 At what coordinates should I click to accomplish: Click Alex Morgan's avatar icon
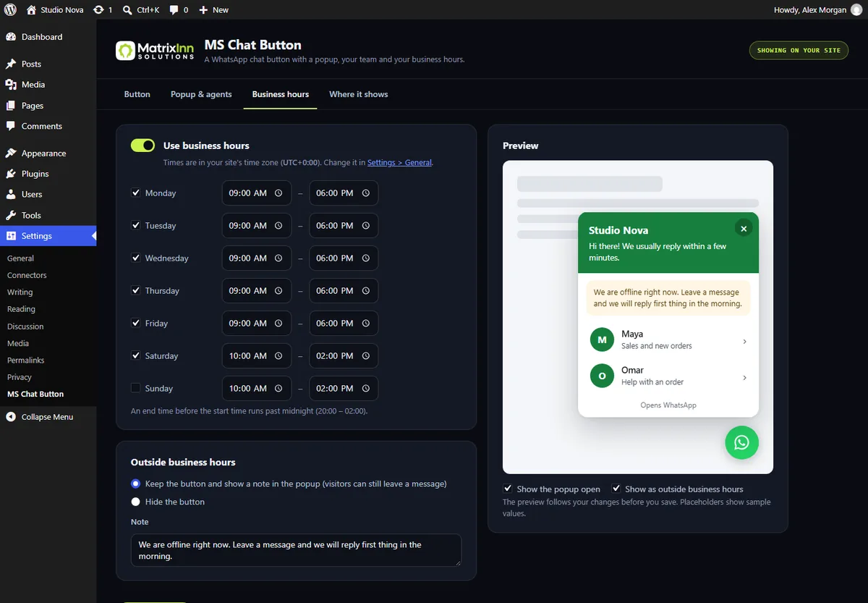(856, 10)
